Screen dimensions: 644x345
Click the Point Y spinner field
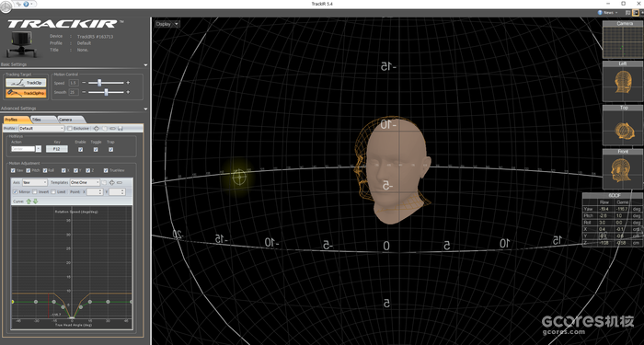pyautogui.click(x=117, y=191)
